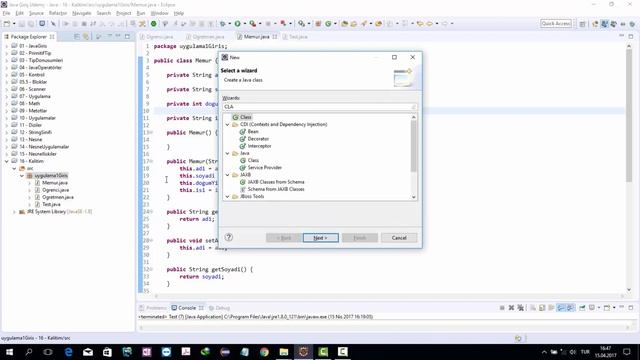
Task: Open the Window menu
Action: tap(159, 13)
